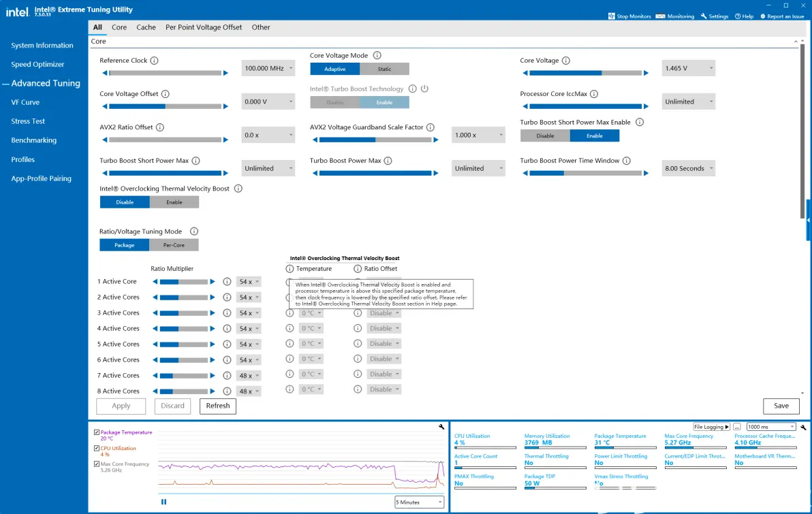Screen dimensions: 812x514
Task: Click the Core Voltage Offset slider track
Action: [166, 107]
